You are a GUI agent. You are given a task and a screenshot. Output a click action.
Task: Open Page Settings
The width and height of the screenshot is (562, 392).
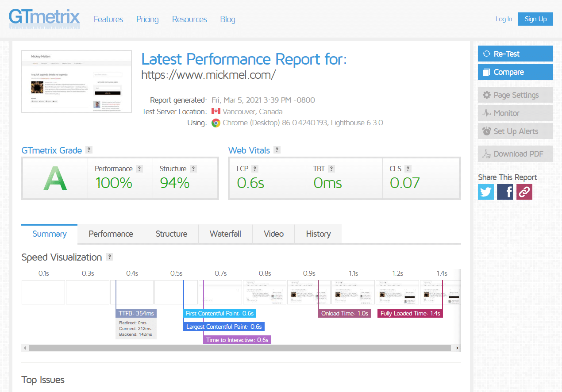(516, 95)
